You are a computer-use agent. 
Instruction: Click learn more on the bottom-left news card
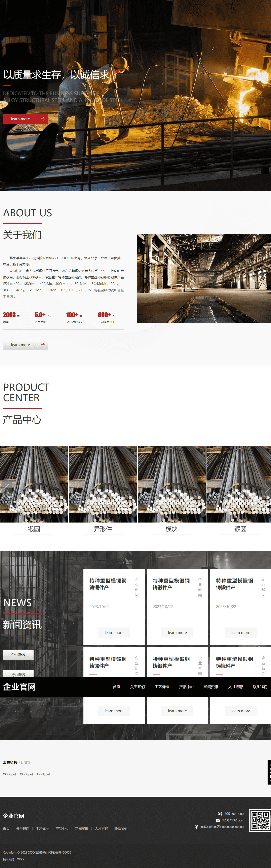pos(114,711)
